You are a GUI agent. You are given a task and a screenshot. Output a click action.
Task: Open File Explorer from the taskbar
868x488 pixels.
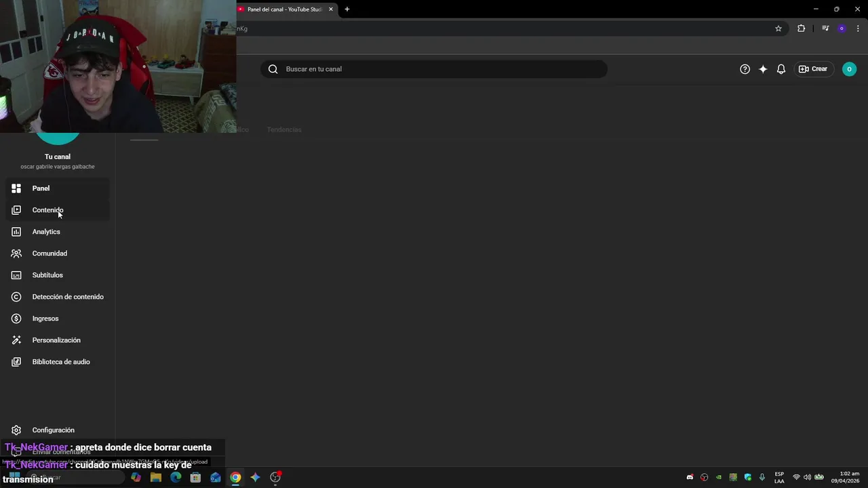pyautogui.click(x=156, y=477)
